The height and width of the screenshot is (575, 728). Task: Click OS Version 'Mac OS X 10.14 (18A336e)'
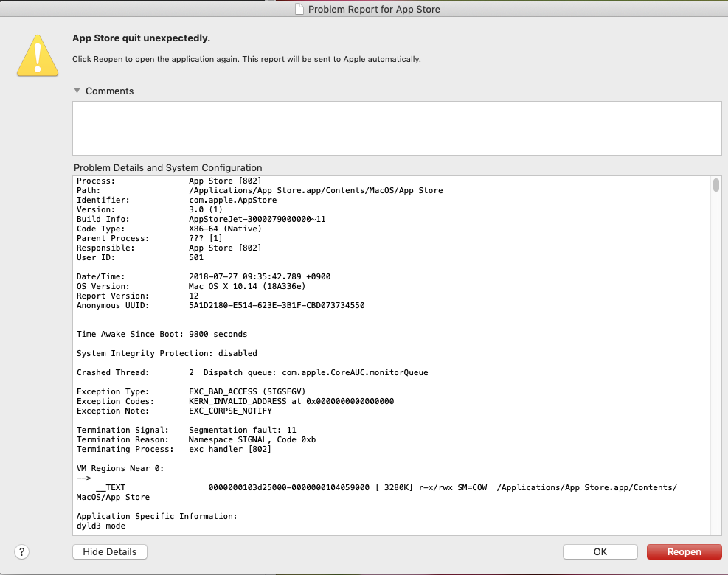tap(247, 286)
